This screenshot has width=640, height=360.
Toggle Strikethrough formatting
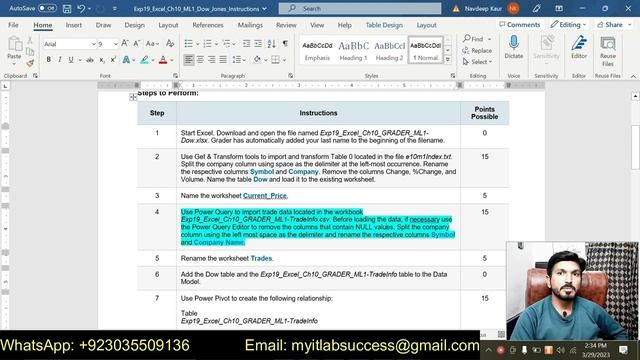pyautogui.click(x=90, y=60)
